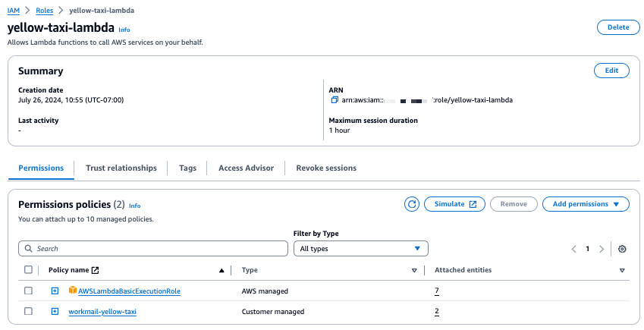Focus the policy Search field
This screenshot has width=644, height=330.
[x=153, y=249]
